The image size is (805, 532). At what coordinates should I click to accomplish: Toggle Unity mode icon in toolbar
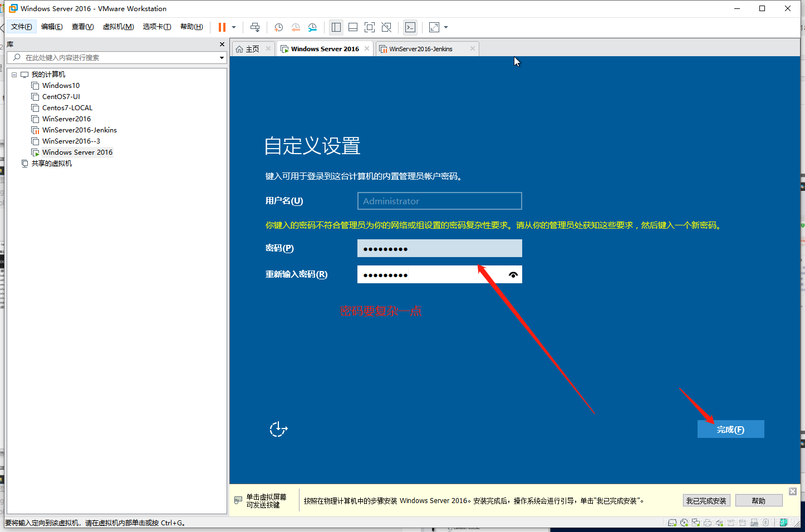tap(386, 27)
